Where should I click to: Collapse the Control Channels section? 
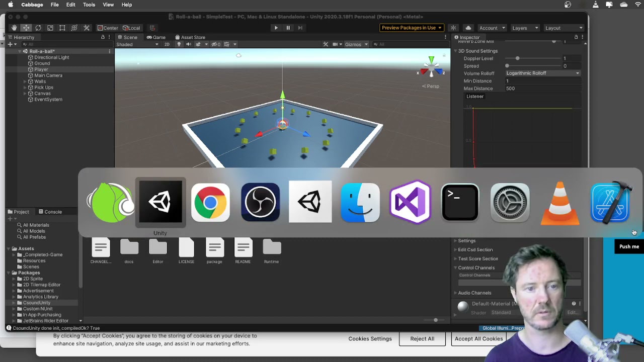pyautogui.click(x=455, y=268)
